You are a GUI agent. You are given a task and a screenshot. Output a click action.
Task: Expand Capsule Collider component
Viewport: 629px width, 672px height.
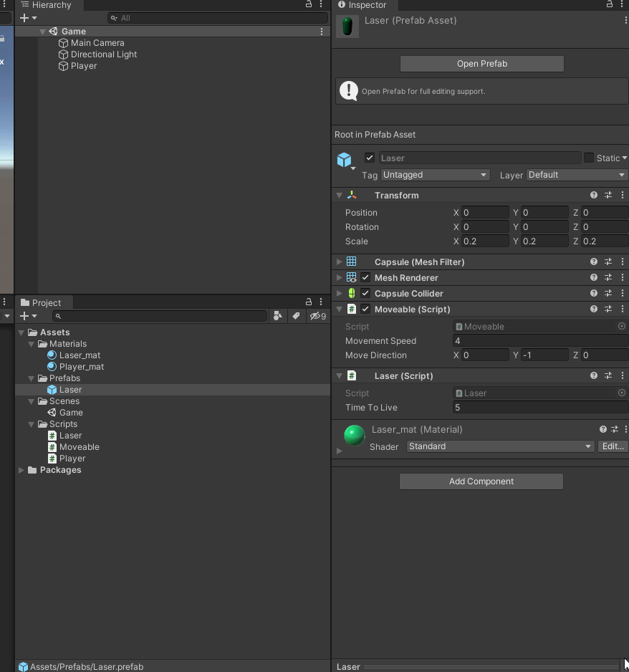pyautogui.click(x=339, y=293)
